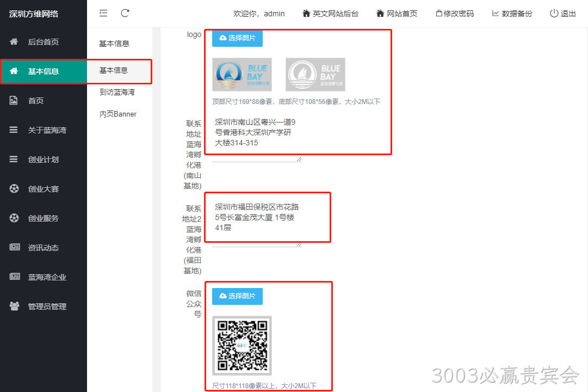588x392 pixels.
Task: Click the logo field label
Action: [x=194, y=34]
